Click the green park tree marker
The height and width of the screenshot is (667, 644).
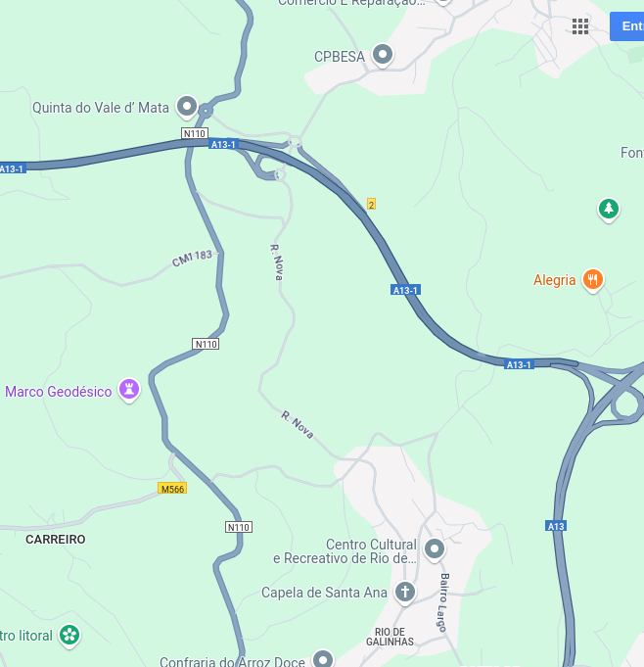[609, 210]
